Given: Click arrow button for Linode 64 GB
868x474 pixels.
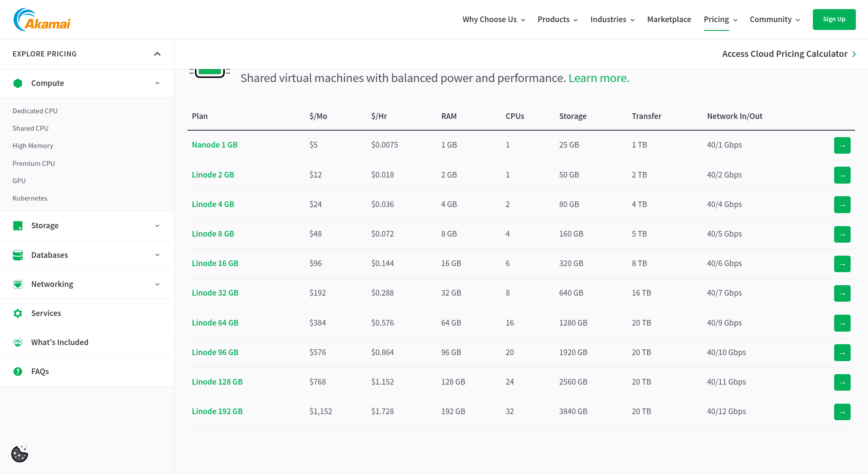Looking at the screenshot, I should [x=842, y=323].
